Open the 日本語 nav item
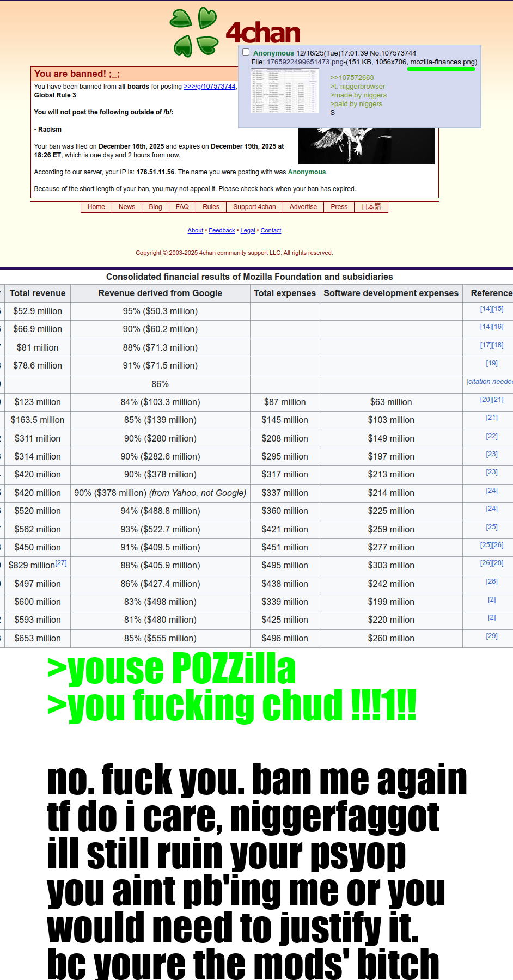 point(371,207)
